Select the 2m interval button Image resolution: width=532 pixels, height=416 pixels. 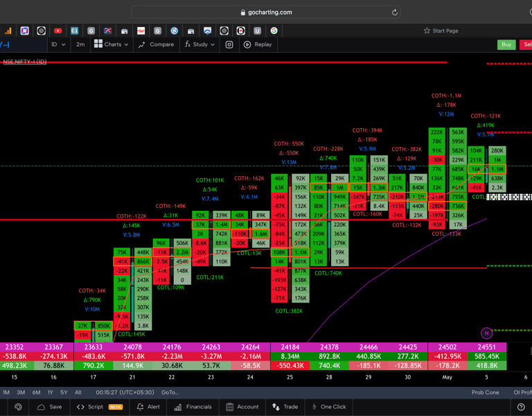click(80, 44)
